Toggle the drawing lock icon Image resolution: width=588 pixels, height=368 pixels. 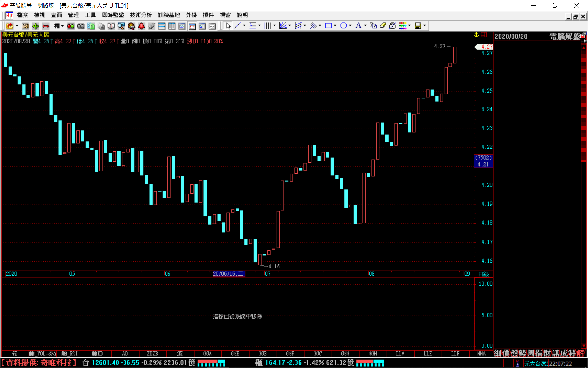(x=393, y=26)
